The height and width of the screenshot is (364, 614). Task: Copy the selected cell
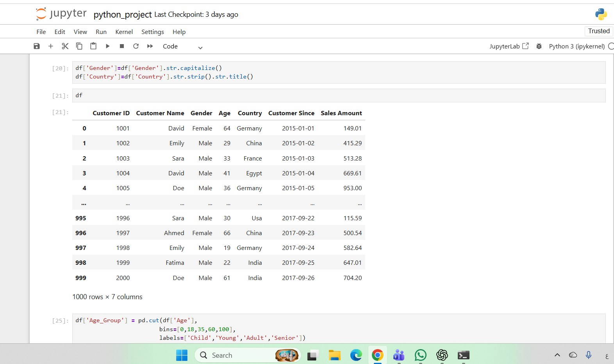(79, 46)
